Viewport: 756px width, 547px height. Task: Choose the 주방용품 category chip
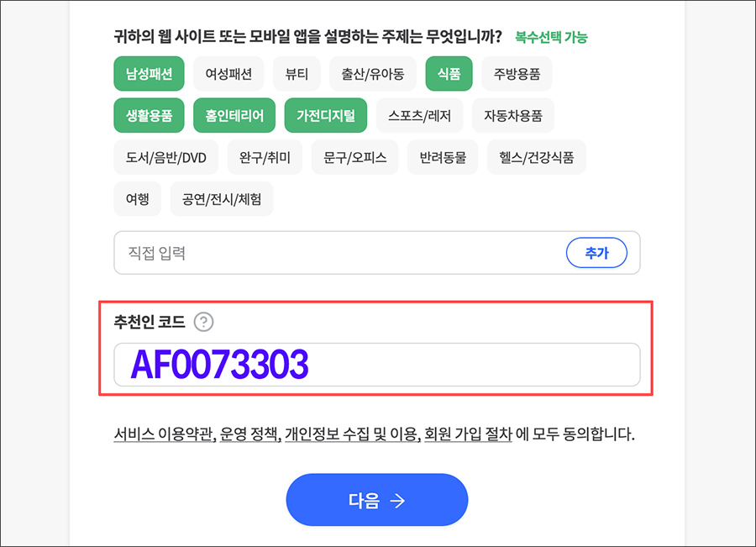tap(517, 74)
